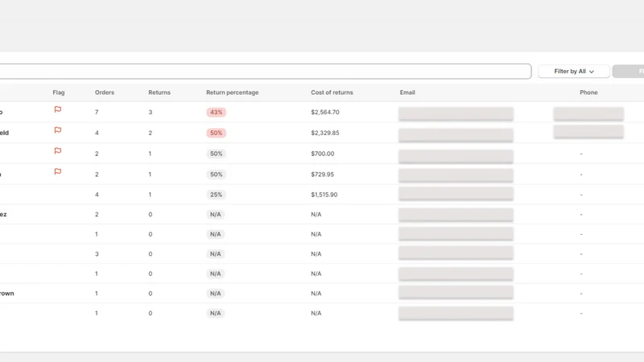Click the blurred email in the $2,564.70 row
Screen dimensions: 644x362
point(456,113)
